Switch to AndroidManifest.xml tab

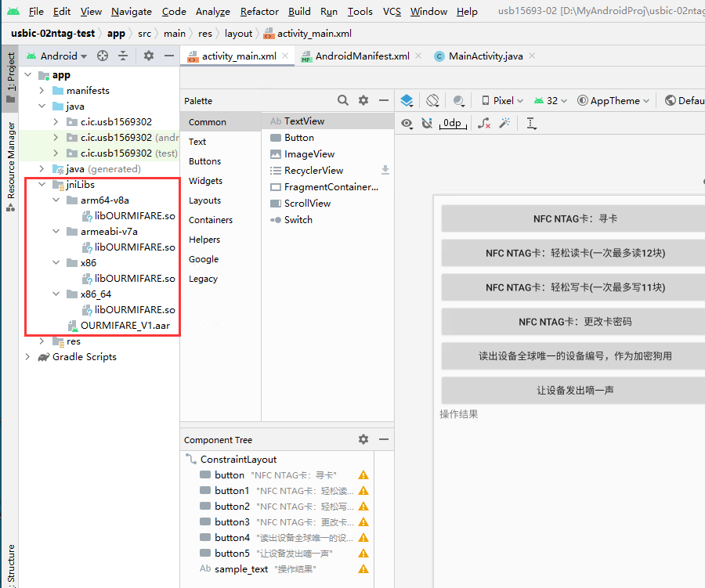pos(362,56)
